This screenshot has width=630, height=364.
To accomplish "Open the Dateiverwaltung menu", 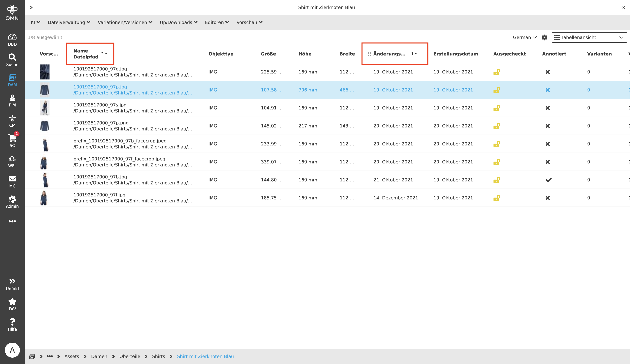I will [69, 22].
